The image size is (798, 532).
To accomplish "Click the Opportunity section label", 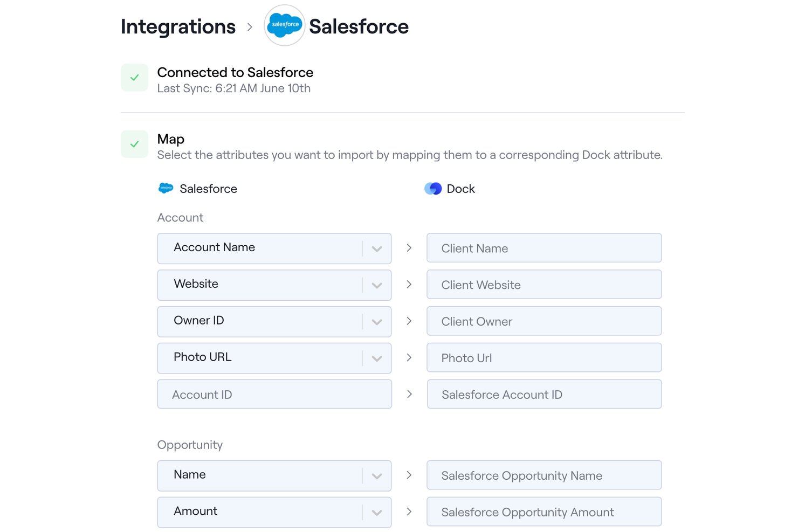I will pyautogui.click(x=190, y=445).
